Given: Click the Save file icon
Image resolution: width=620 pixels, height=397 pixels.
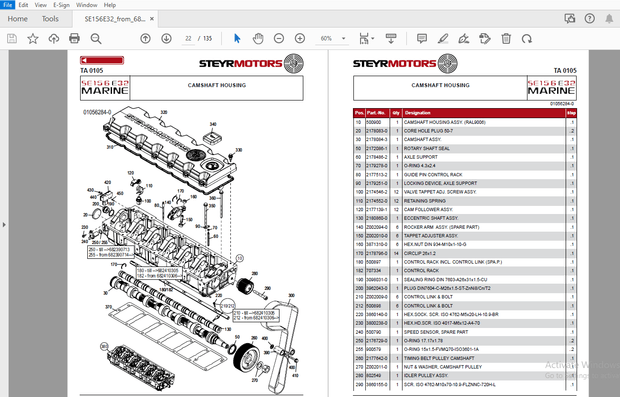Looking at the screenshot, I should point(12,38).
